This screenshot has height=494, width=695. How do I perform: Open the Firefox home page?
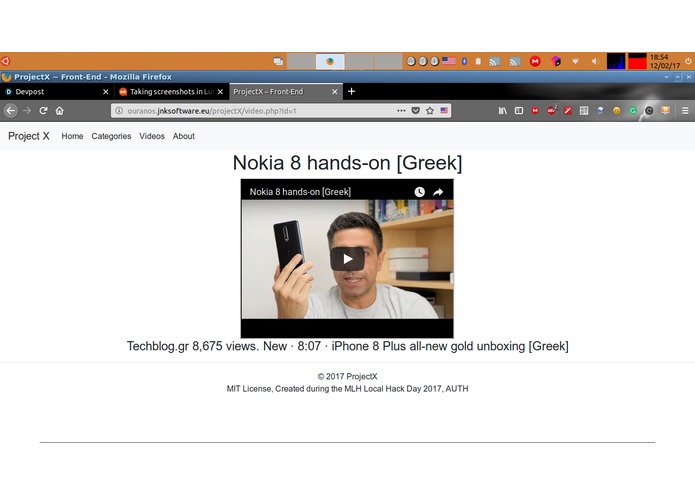click(x=59, y=110)
